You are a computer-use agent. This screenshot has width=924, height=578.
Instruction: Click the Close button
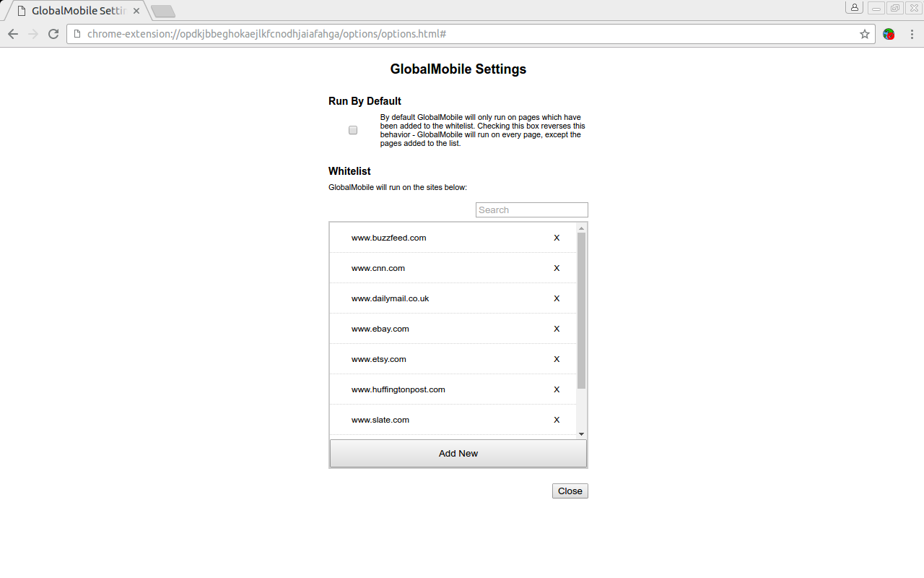coord(570,491)
